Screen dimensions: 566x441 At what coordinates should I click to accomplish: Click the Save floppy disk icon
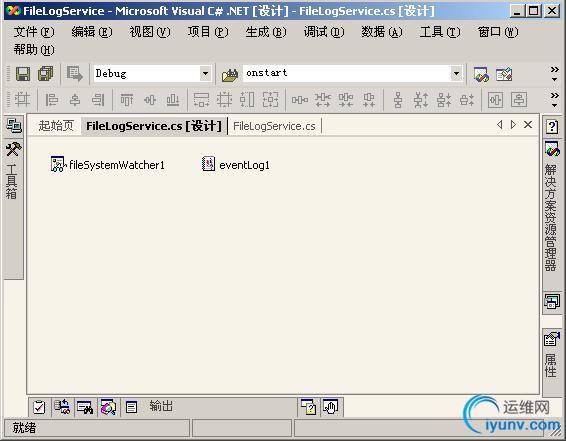[23, 74]
